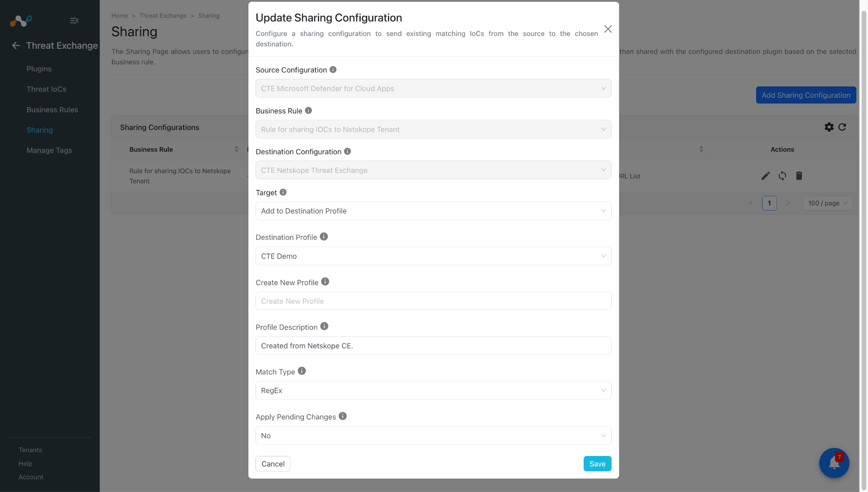
Task: Click the sync icon in Actions column
Action: (x=782, y=176)
